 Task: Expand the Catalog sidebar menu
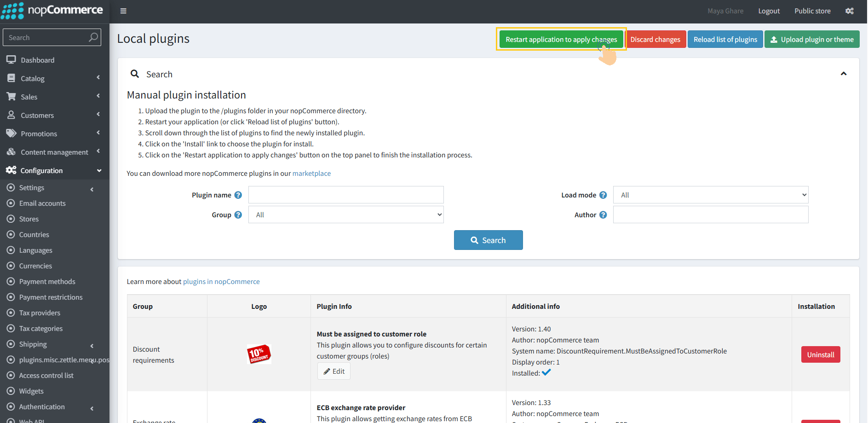tap(33, 79)
